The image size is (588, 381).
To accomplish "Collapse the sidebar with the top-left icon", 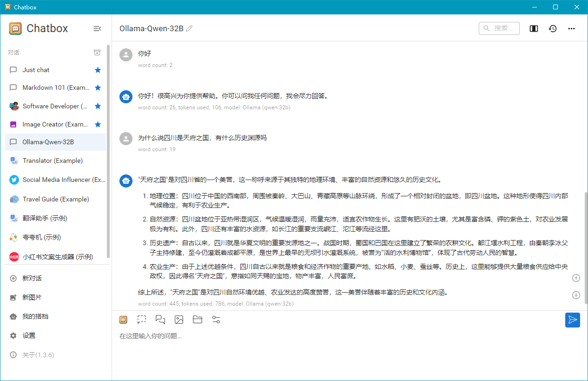I will tap(97, 28).
